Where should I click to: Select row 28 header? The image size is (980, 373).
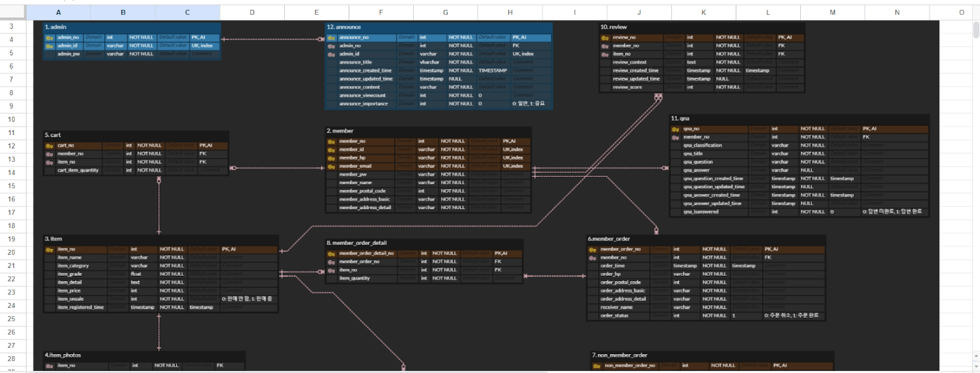point(13,359)
